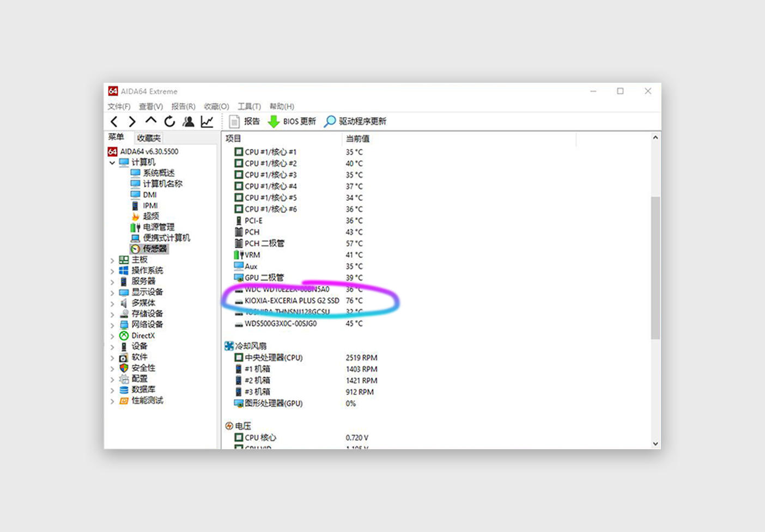765x532 pixels.
Task: Select the KIOXIA-EXCERIA PLUS G2 SSD row
Action: pos(292,301)
